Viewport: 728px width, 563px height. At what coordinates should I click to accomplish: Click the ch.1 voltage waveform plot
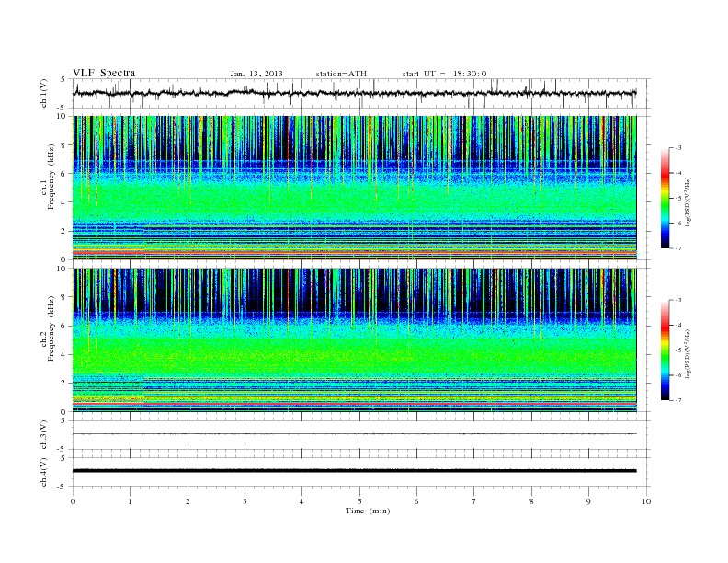click(x=361, y=93)
